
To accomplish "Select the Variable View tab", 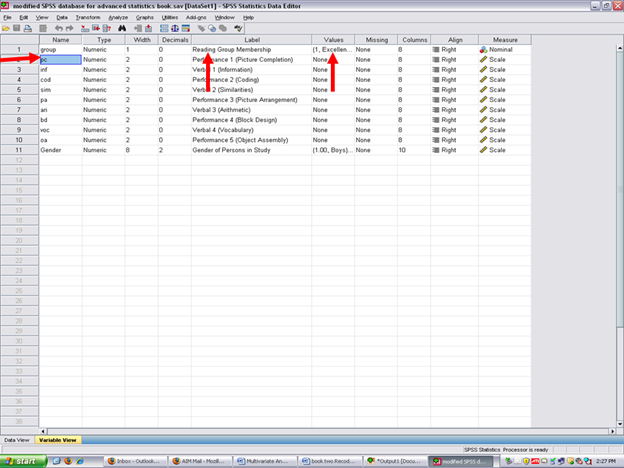I will coord(57,439).
